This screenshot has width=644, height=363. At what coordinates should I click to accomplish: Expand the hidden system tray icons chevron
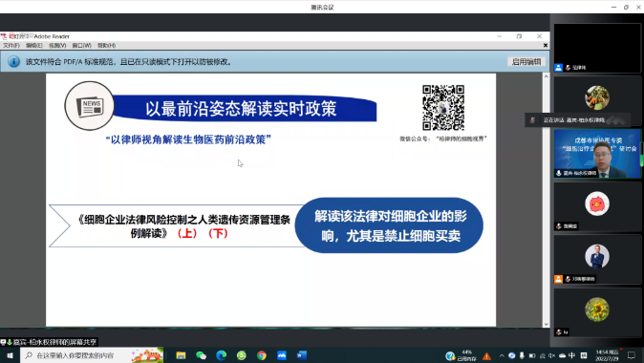pos(502,355)
